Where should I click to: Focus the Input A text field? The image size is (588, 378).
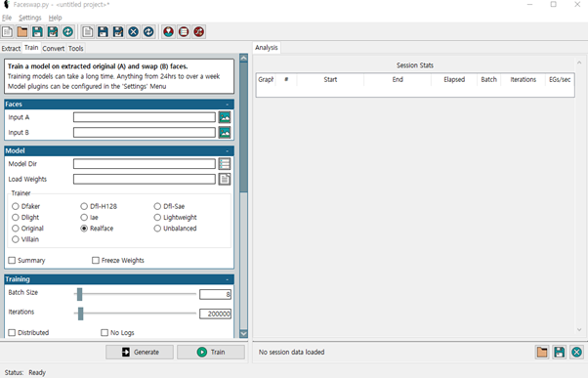(145, 117)
